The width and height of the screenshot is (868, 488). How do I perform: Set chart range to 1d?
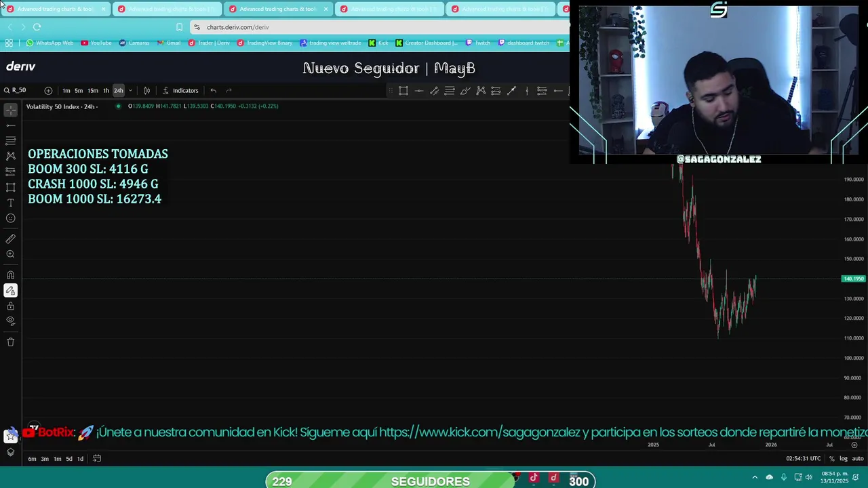pos(80,459)
